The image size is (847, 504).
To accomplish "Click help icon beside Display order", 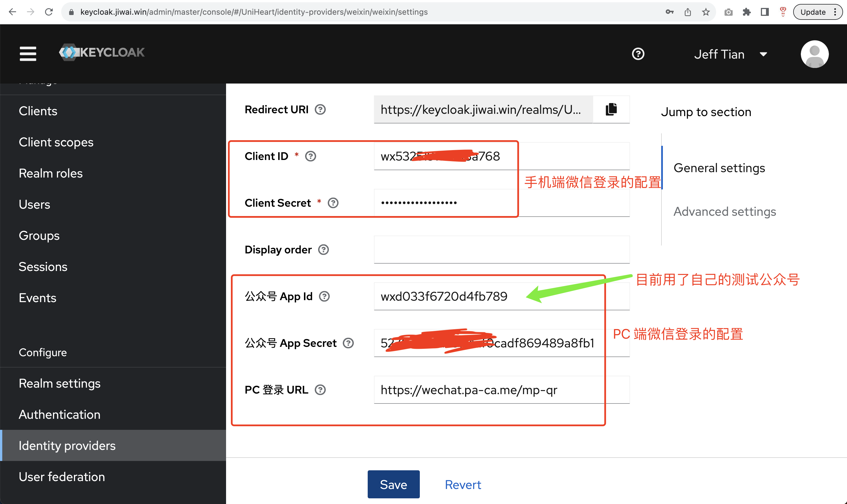I will (323, 250).
